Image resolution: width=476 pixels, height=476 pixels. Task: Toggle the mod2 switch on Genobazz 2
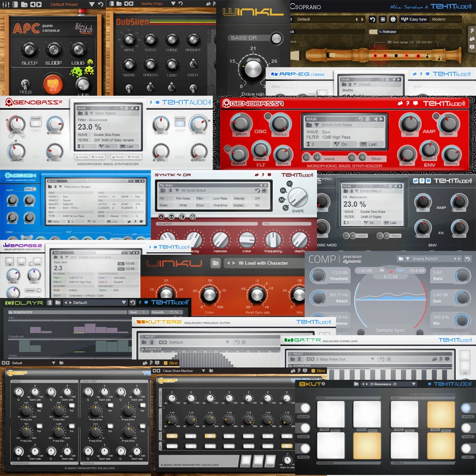tap(36, 123)
